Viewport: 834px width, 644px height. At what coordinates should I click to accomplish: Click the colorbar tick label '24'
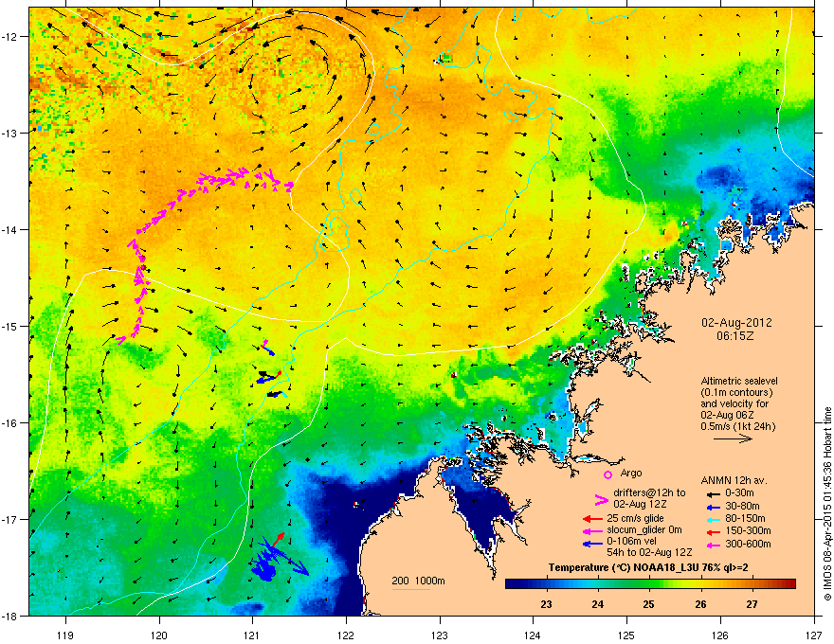[598, 604]
